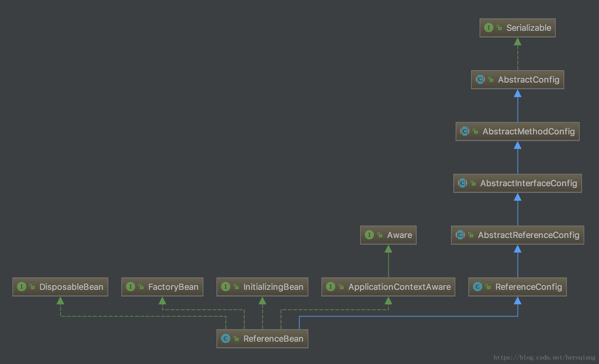Click the ReferenceConfig label text
This screenshot has height=364, width=599.
click(x=528, y=287)
